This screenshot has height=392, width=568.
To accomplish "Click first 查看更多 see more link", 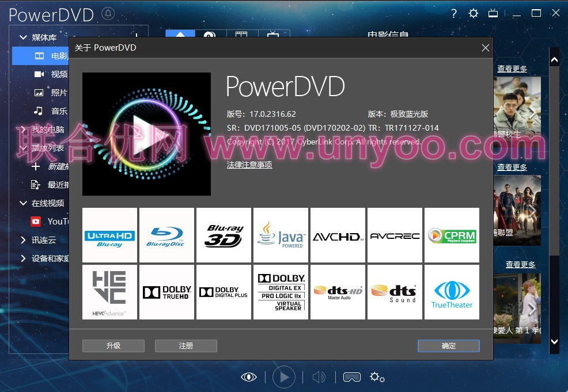I will [512, 68].
